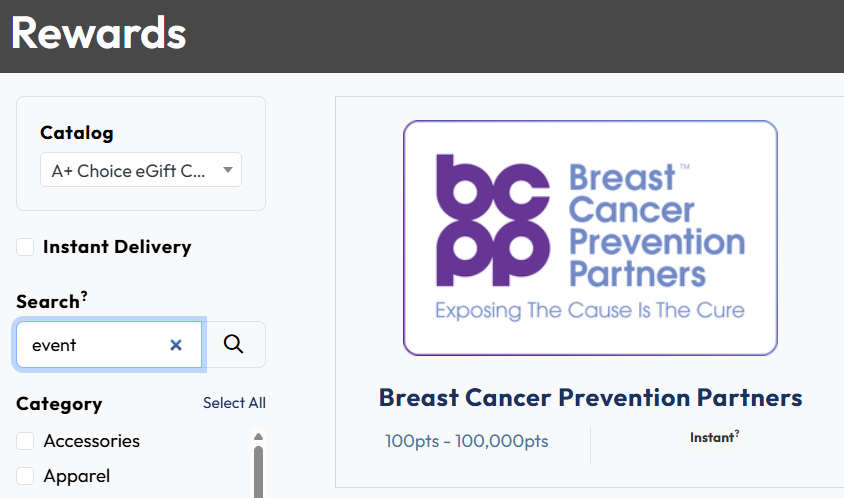The width and height of the screenshot is (844, 498).
Task: Enable the Instant Delivery checkbox
Action: (x=25, y=247)
